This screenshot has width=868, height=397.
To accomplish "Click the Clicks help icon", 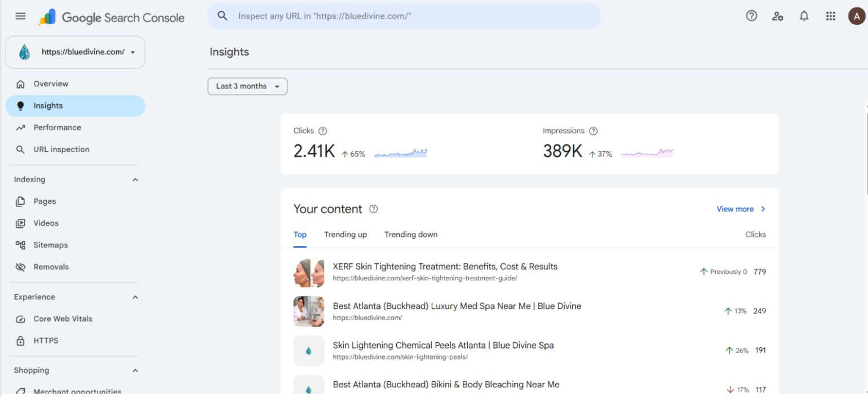I will click(322, 131).
